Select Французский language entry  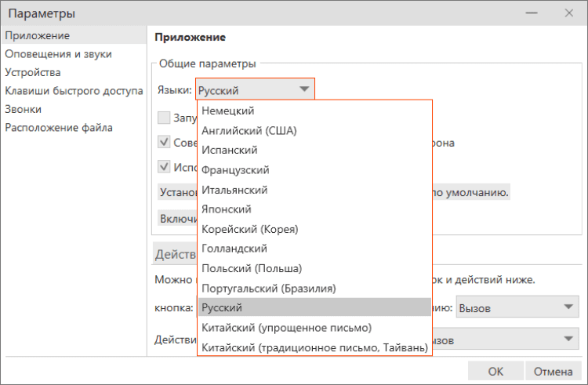pyautogui.click(x=235, y=169)
